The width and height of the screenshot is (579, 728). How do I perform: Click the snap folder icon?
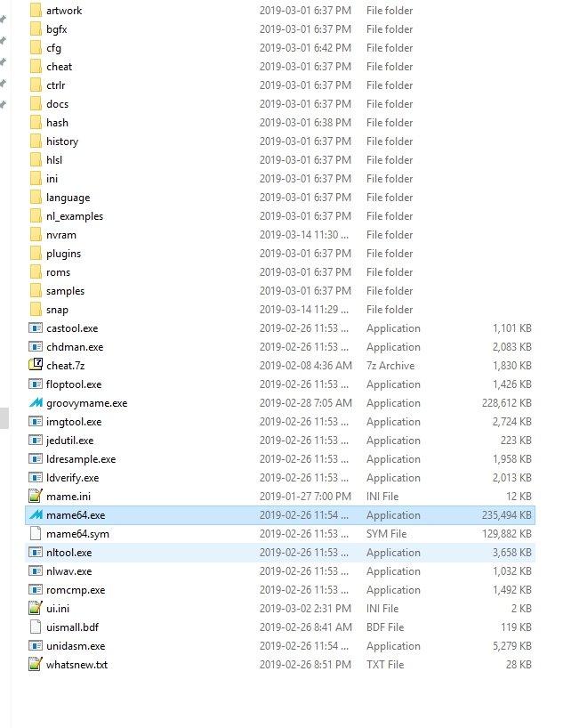click(x=36, y=309)
